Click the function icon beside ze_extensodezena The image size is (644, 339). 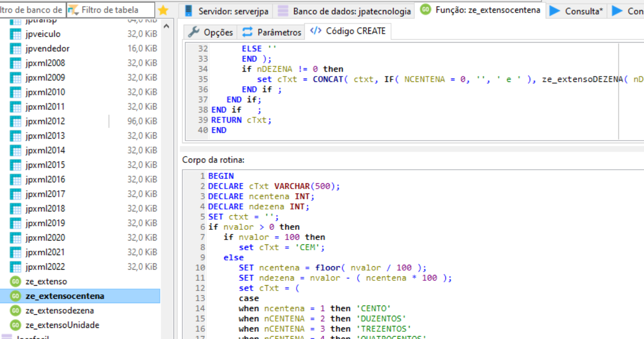pyautogui.click(x=16, y=310)
